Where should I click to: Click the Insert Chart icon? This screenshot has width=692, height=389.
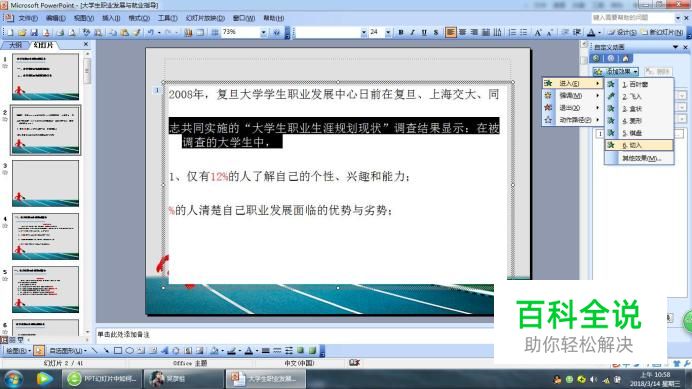[188, 32]
